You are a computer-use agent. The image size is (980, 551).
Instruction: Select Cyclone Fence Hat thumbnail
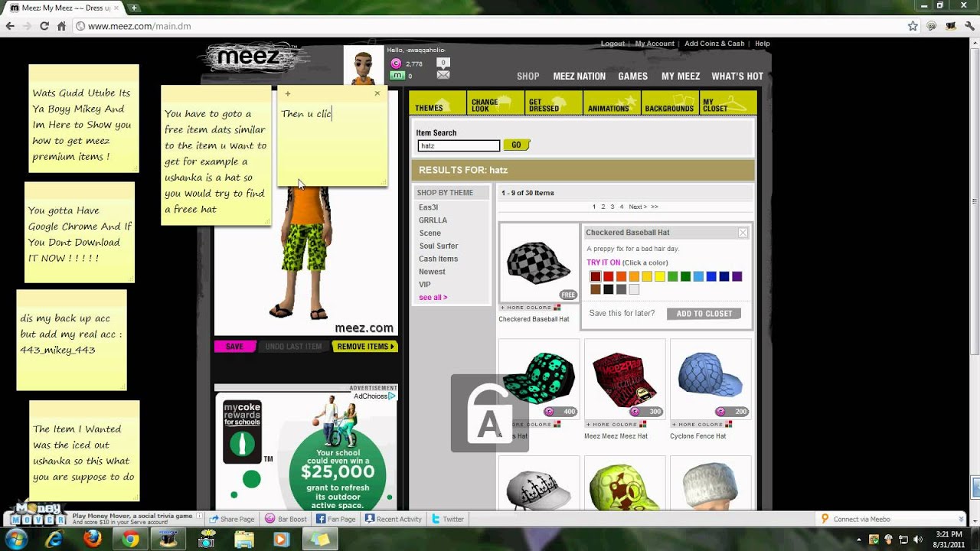(710, 380)
